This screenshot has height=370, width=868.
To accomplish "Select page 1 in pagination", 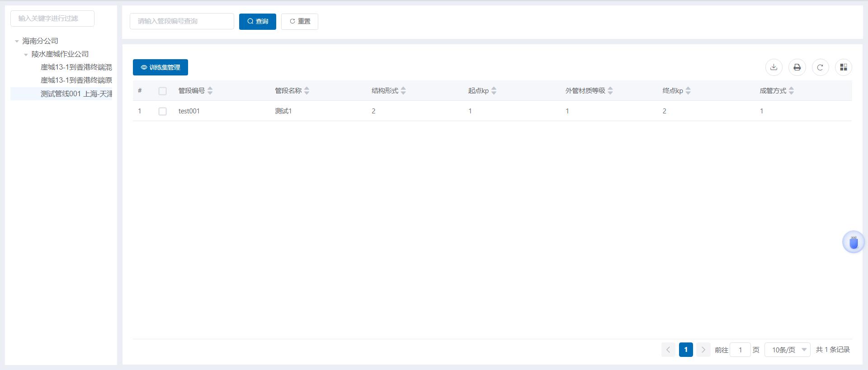I will (x=686, y=350).
